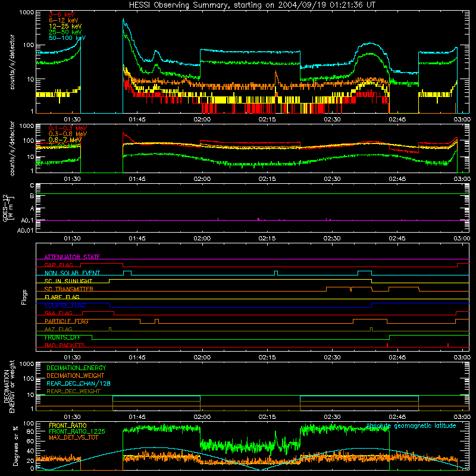Click the DECIMATION_ENERGY legend label
The height and width of the screenshot is (476, 476).
tap(76, 368)
